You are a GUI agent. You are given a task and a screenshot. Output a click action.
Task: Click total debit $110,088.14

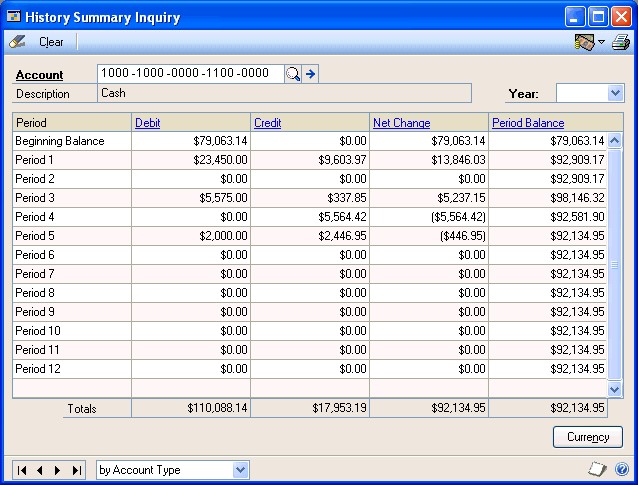pos(217,408)
